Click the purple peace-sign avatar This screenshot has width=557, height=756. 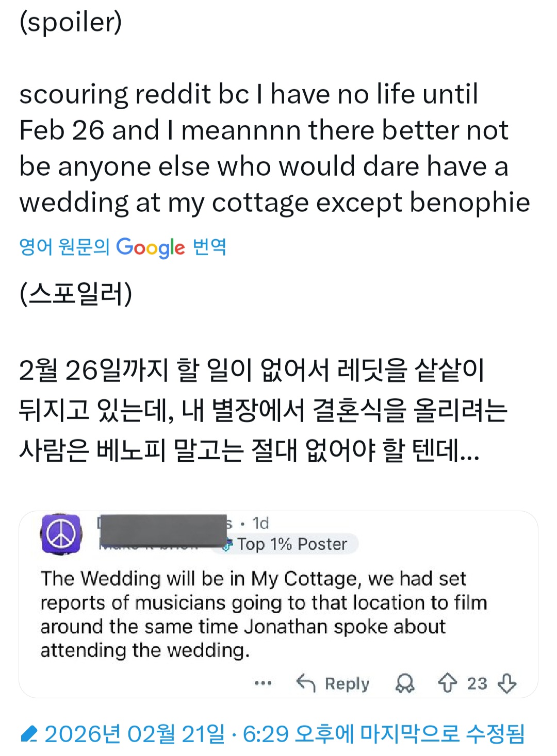coord(61,534)
